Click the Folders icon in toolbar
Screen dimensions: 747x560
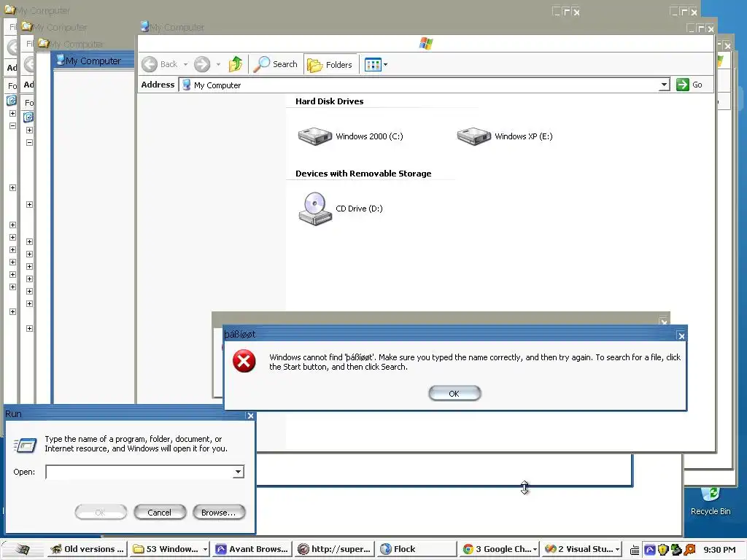pyautogui.click(x=314, y=65)
